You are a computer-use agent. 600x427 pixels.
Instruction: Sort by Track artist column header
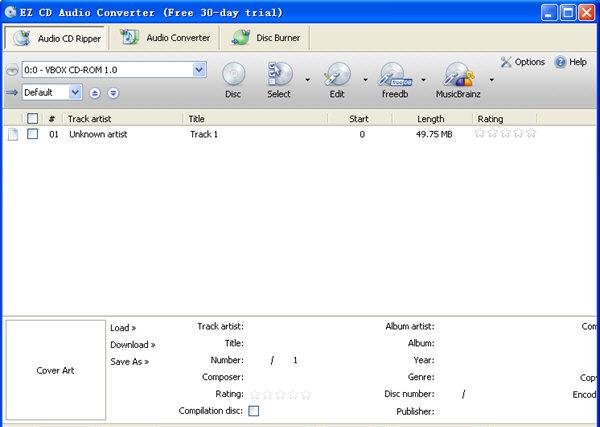point(122,119)
